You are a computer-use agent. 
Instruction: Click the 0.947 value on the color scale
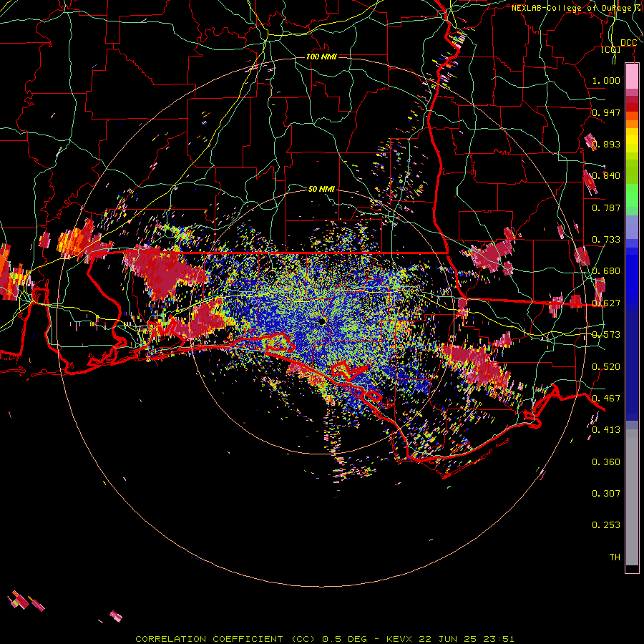coord(606,112)
